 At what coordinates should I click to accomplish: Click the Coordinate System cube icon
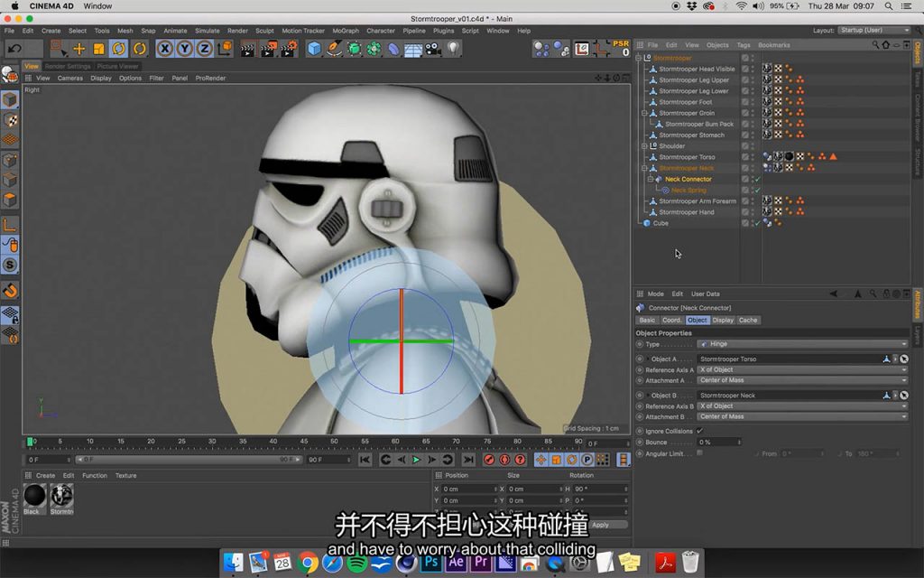pyautogui.click(x=225, y=49)
